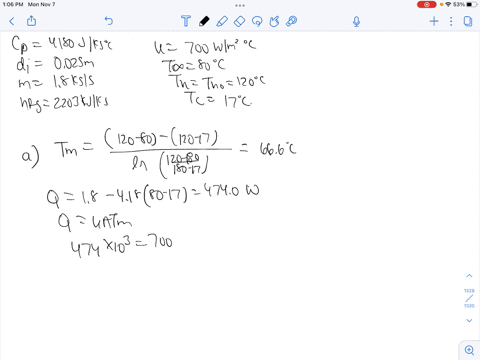This screenshot has width=480, height=360.
Task: Jump to previous page with up chevron
Action: click(469, 276)
